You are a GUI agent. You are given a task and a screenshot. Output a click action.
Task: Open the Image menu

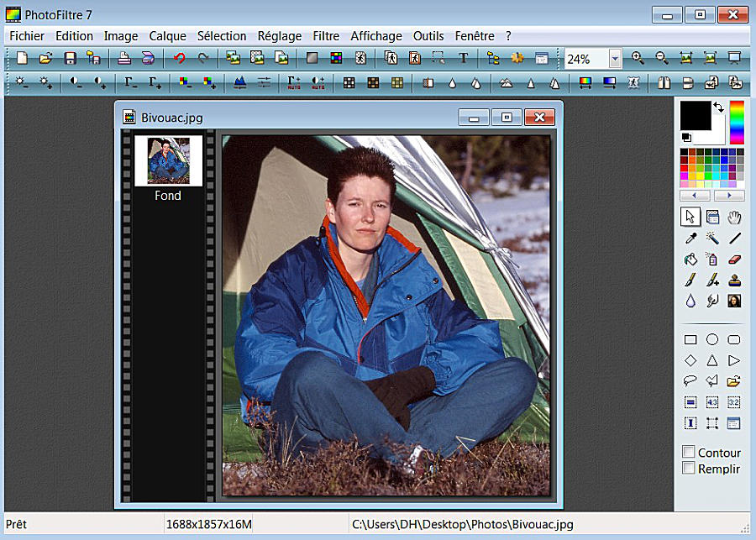click(121, 36)
